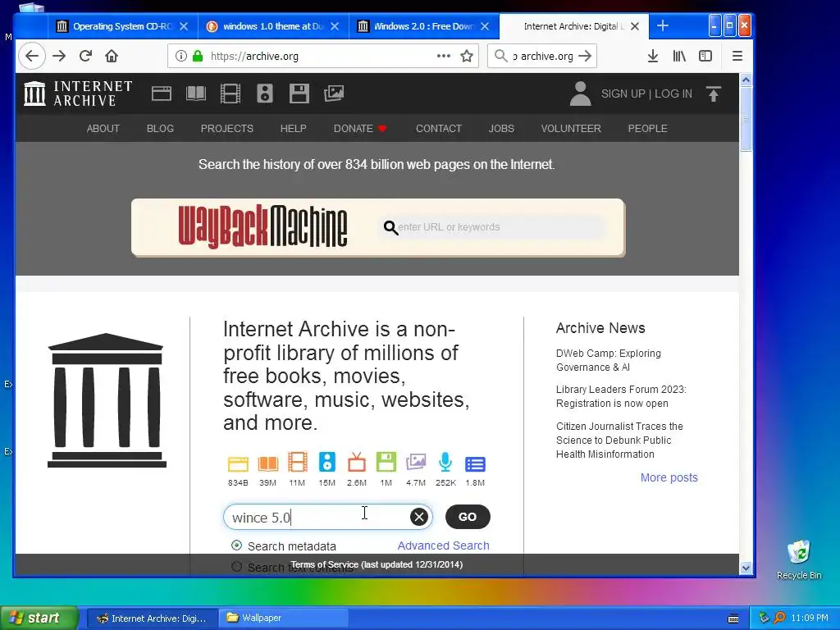The image size is (840, 630).
Task: Open page actions three-dot menu
Action: click(x=443, y=56)
